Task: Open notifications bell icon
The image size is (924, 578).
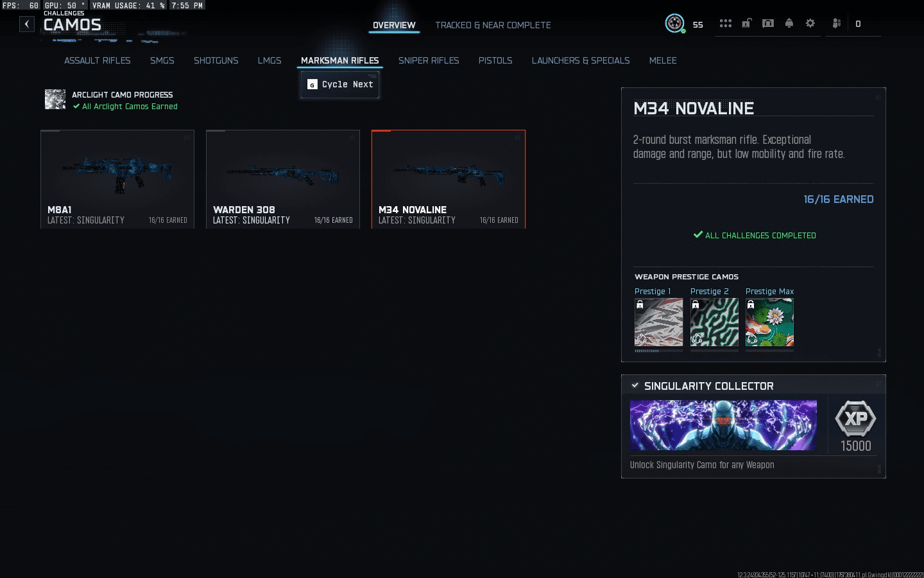Action: pos(789,24)
